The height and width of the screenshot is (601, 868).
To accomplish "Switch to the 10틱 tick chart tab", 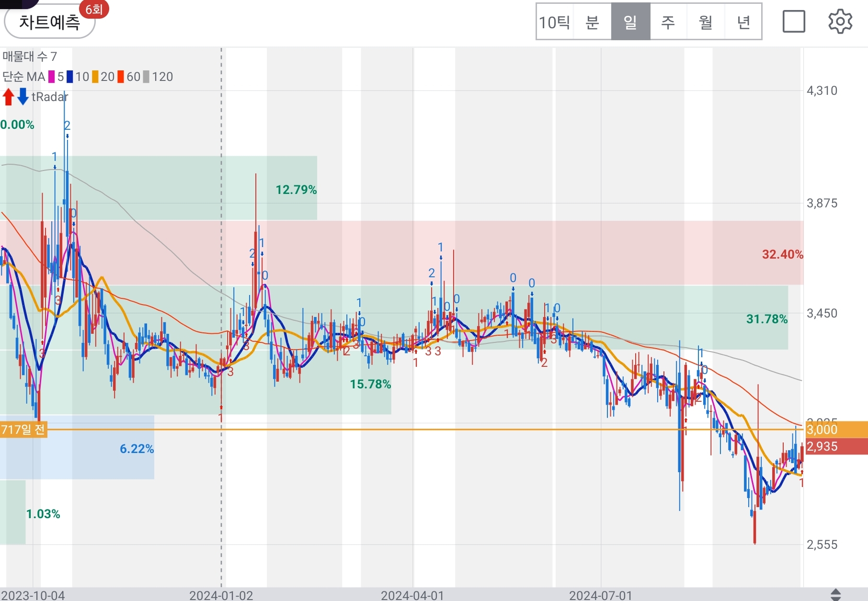I will [x=555, y=22].
